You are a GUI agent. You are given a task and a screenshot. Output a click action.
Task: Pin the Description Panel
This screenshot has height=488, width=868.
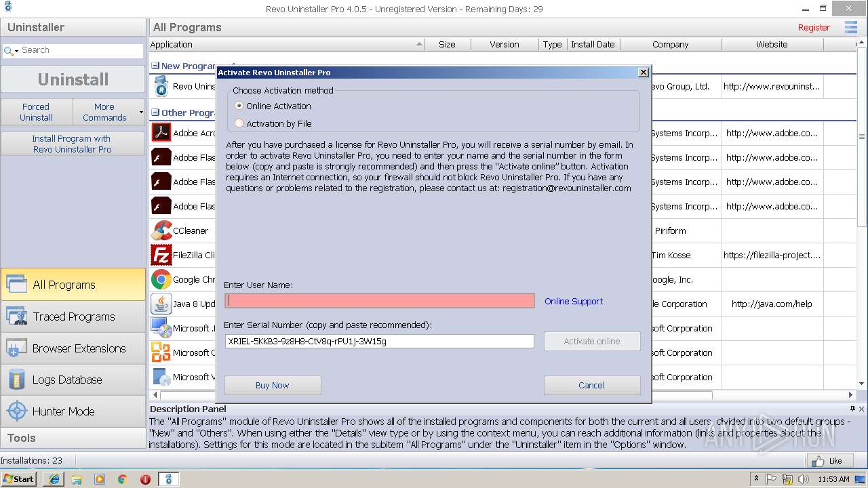(852, 409)
